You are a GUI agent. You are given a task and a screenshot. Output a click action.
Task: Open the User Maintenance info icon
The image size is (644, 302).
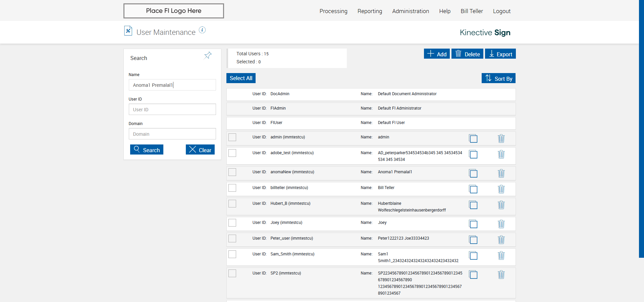(202, 30)
